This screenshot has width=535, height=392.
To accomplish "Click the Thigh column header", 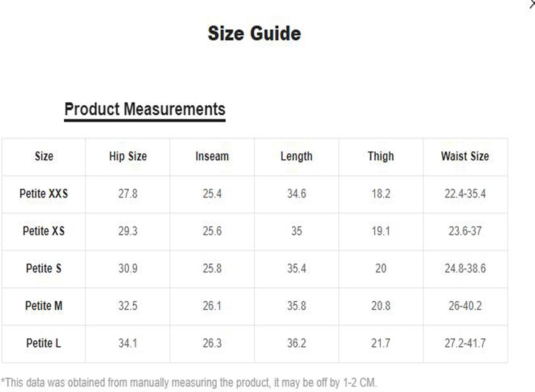I will tap(381, 156).
